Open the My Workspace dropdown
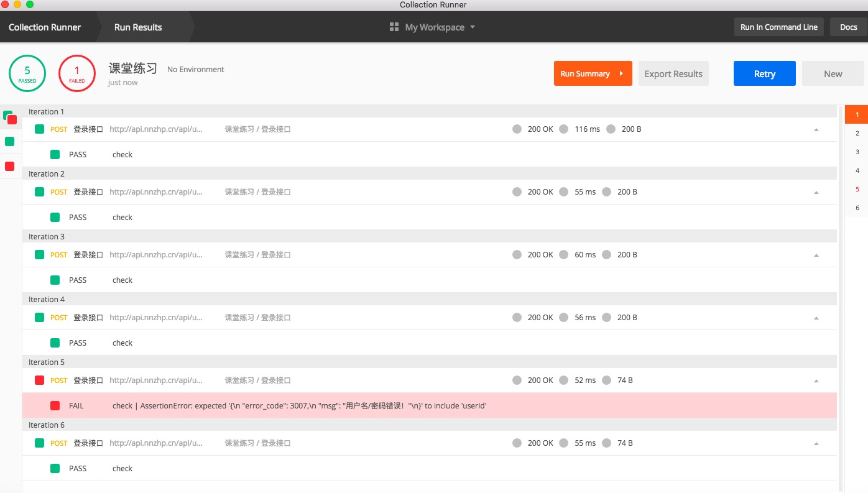868x493 pixels. tap(472, 27)
